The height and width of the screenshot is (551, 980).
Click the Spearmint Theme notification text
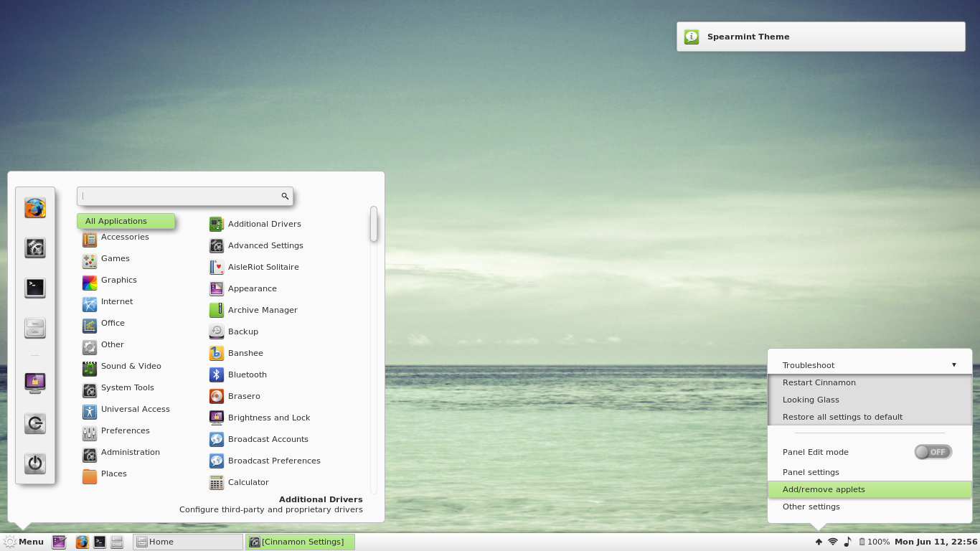(x=748, y=37)
